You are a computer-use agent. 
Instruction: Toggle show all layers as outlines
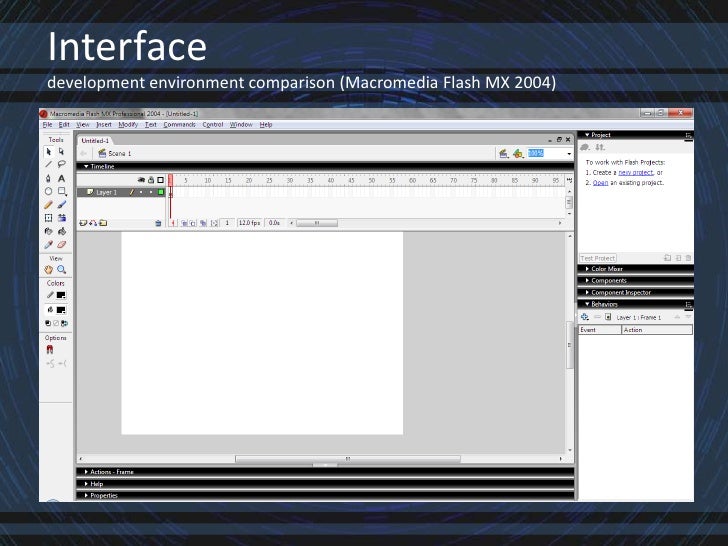[x=161, y=180]
